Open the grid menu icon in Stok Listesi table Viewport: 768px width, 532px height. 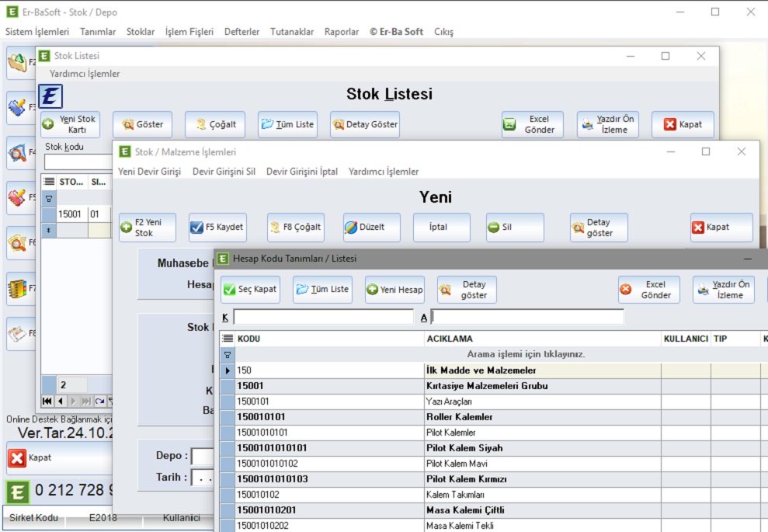(x=49, y=182)
